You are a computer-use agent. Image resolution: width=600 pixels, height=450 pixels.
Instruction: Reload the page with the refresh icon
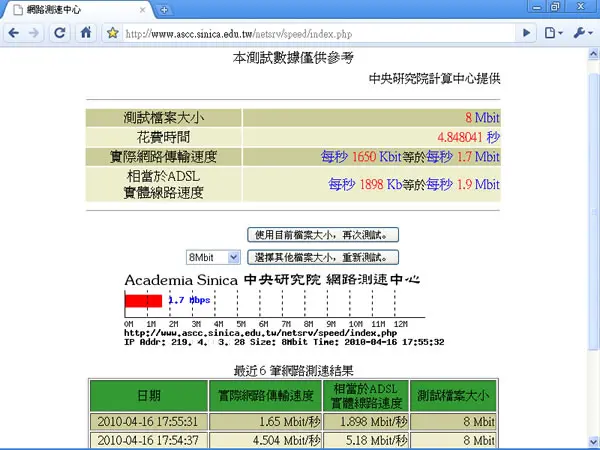pos(60,33)
